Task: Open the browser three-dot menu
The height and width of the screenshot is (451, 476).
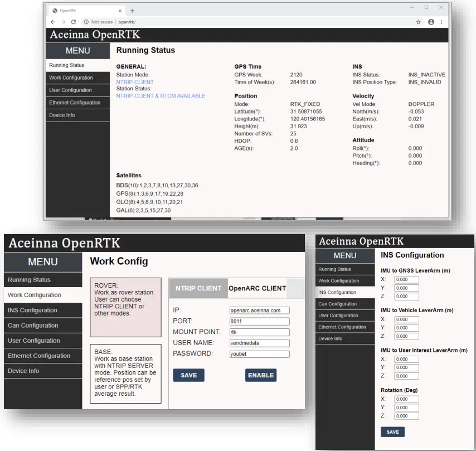Action: [442, 22]
